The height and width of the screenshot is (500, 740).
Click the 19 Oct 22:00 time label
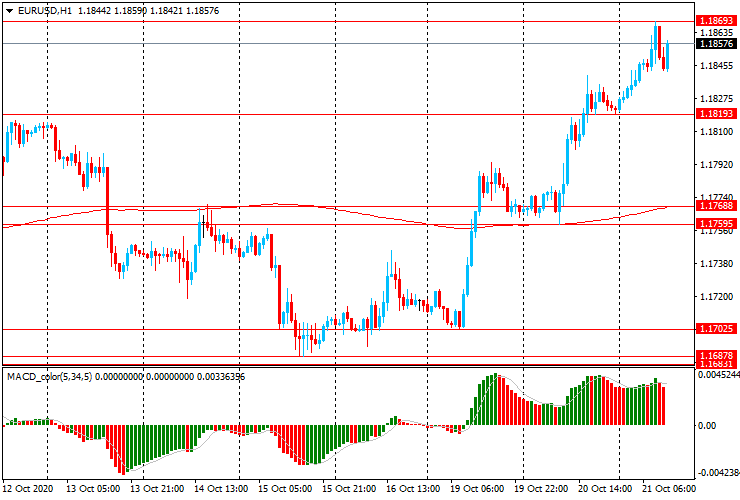[541, 489]
